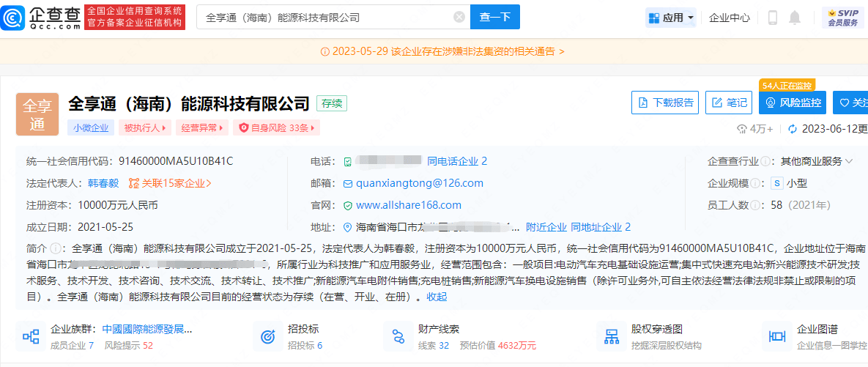Image resolution: width=868 pixels, height=367 pixels.
Task: Click the phone verified icon
Action: [x=348, y=162]
